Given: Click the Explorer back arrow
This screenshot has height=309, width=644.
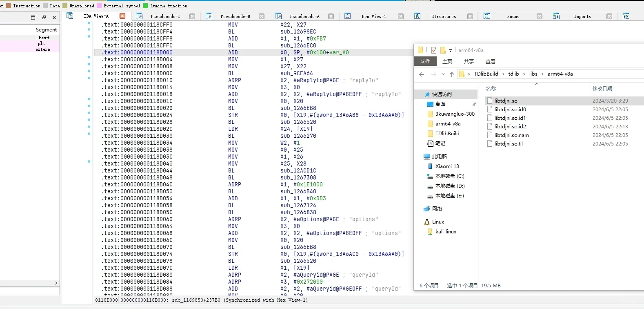Looking at the screenshot, I should pyautogui.click(x=422, y=74).
